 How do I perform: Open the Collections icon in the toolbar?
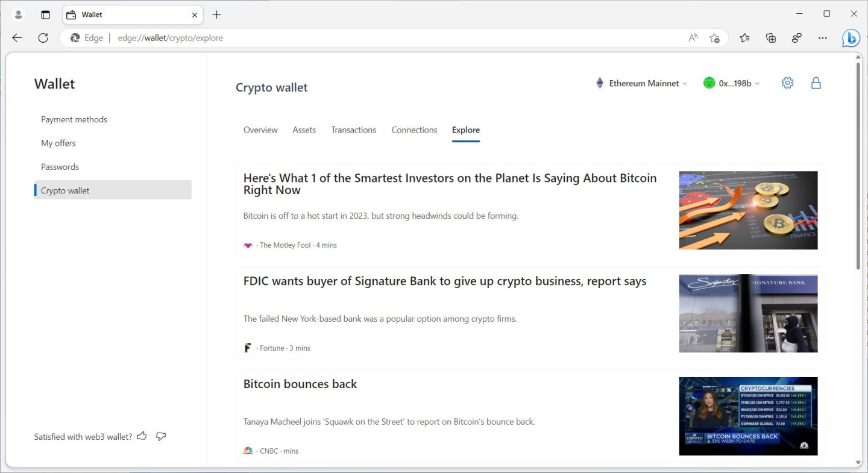pyautogui.click(x=770, y=37)
